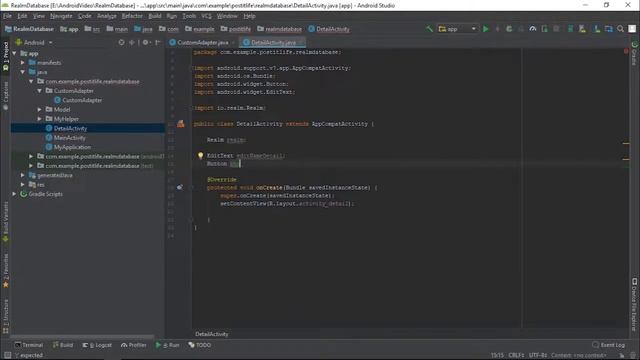Click the RealmDatabase breadcrumb
Screen dimensions: 640x360
click(29, 29)
